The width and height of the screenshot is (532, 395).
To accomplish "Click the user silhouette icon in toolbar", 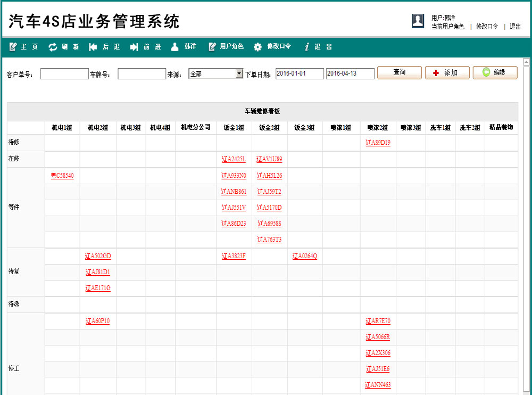I will click(174, 47).
